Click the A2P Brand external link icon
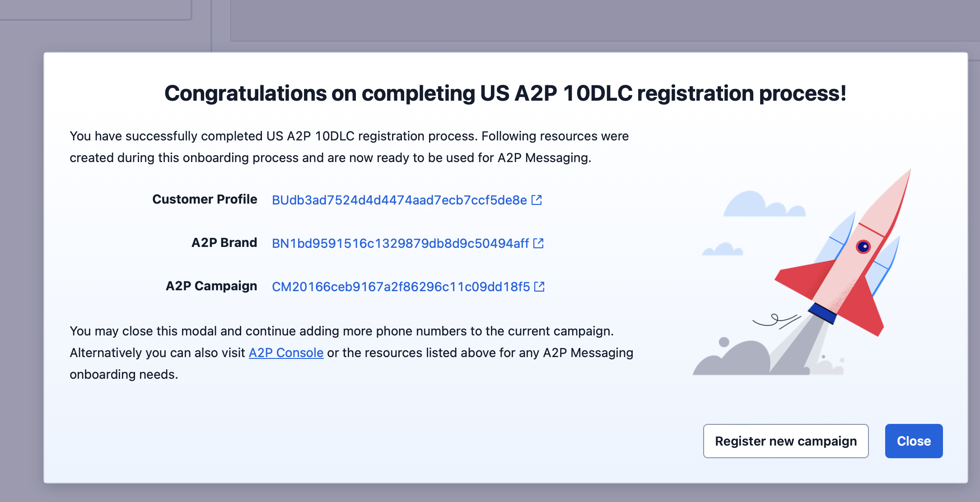 [x=538, y=243]
